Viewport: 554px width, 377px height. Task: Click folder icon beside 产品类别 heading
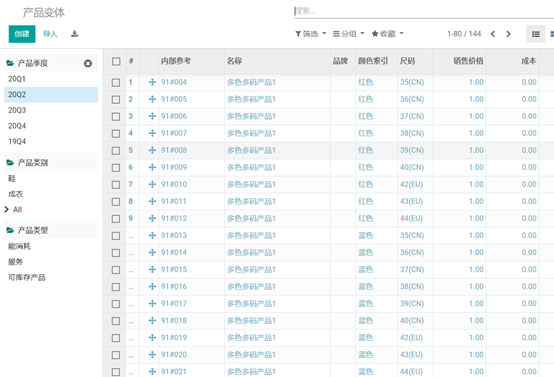pos(10,163)
